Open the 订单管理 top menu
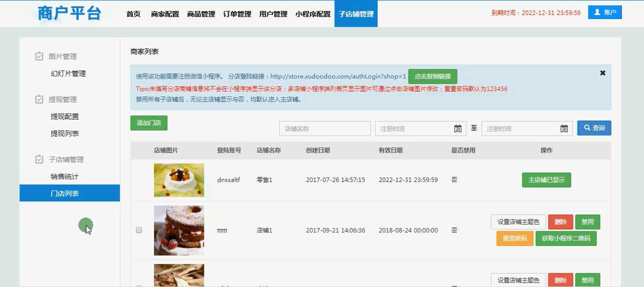 click(x=237, y=14)
